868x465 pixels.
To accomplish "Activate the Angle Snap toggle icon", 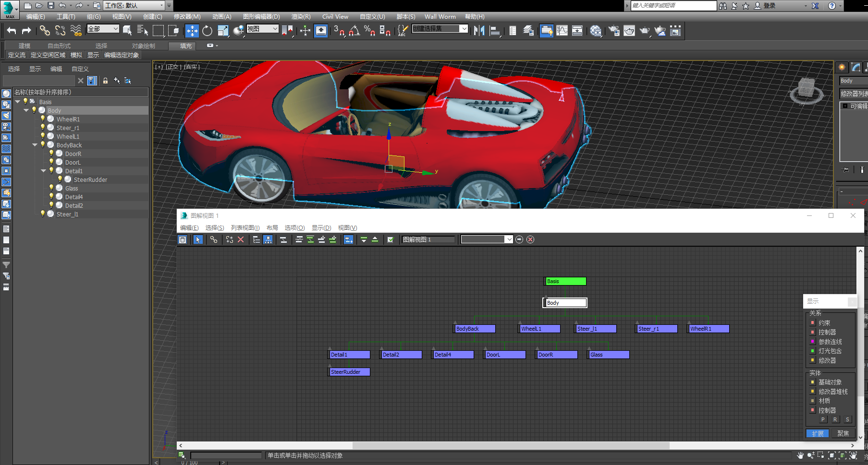I will click(x=355, y=31).
